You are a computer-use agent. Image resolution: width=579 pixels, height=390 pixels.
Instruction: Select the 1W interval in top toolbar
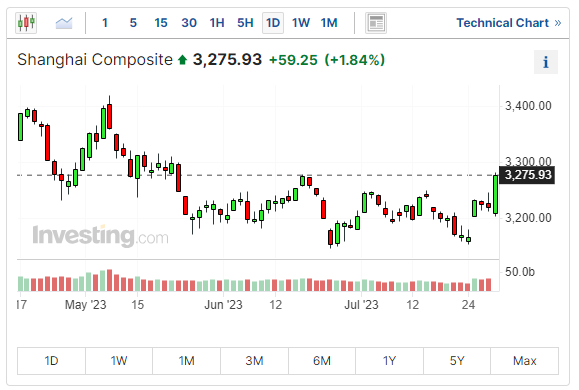pyautogui.click(x=301, y=23)
